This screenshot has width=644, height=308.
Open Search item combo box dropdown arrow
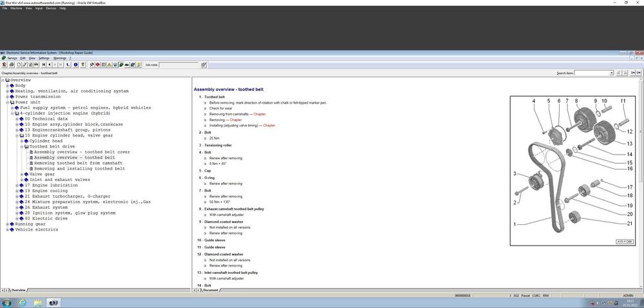coord(612,73)
